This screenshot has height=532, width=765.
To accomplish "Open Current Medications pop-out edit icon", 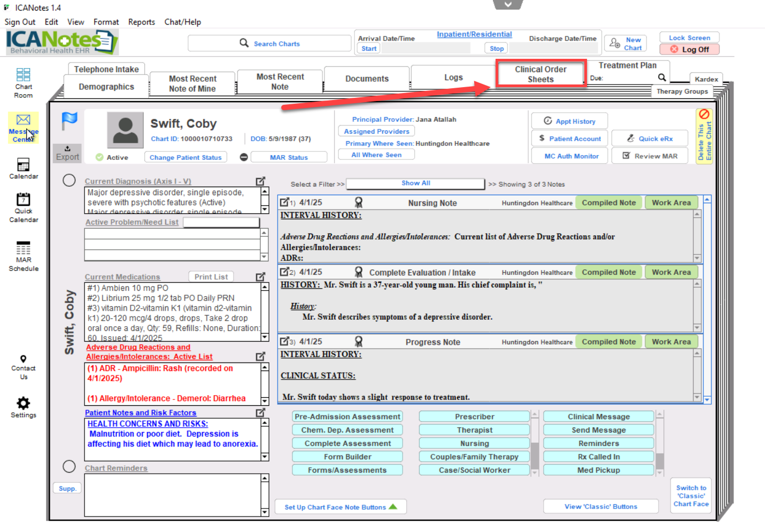I will click(260, 277).
